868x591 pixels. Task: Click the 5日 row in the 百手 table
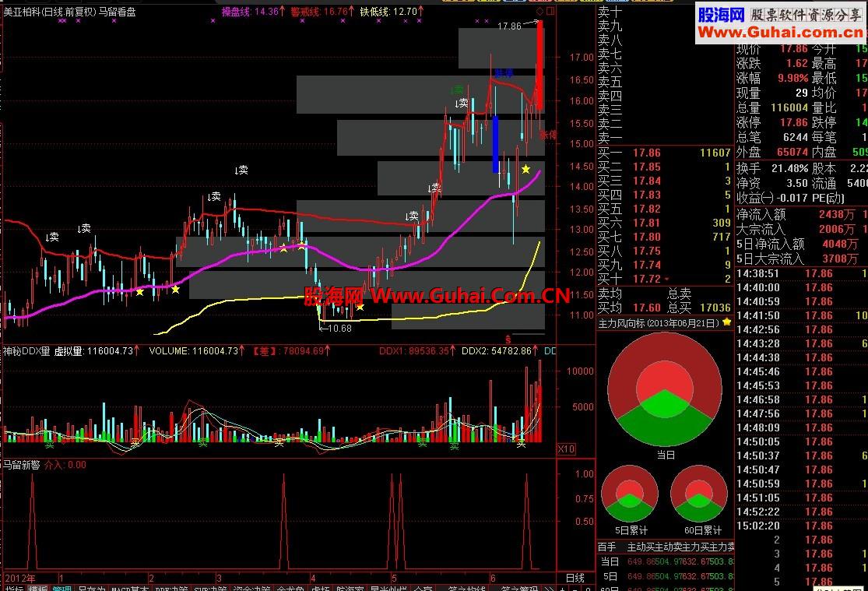click(x=664, y=576)
